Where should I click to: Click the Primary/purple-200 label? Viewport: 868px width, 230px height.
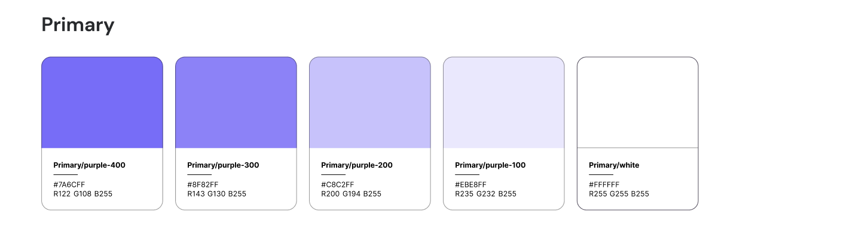point(357,165)
